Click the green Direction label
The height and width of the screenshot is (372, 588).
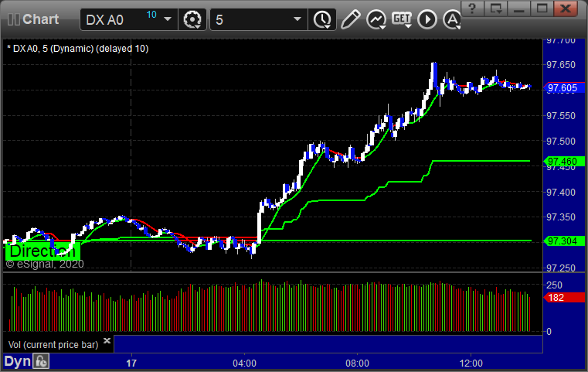[x=42, y=251]
